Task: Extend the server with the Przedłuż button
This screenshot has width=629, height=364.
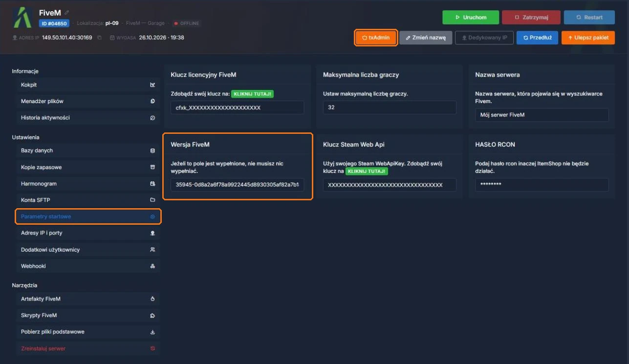Action: point(537,38)
